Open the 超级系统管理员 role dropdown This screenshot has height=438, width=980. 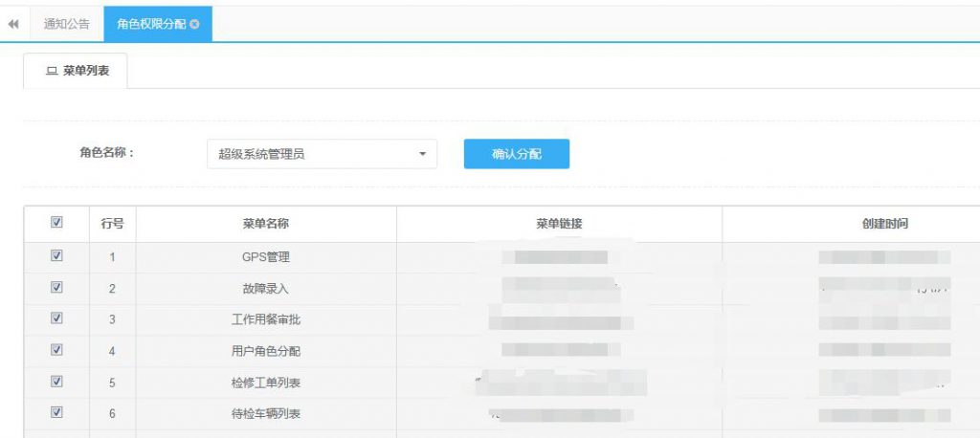point(321,154)
